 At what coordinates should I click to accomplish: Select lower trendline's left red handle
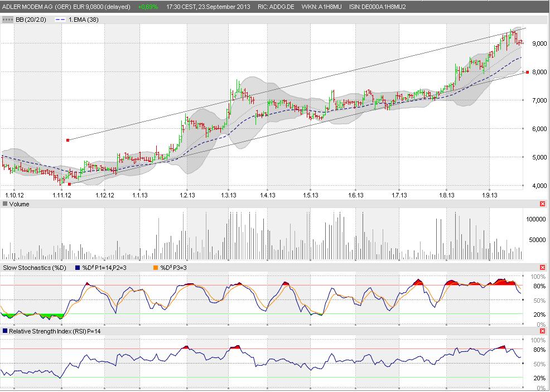[x=69, y=183]
